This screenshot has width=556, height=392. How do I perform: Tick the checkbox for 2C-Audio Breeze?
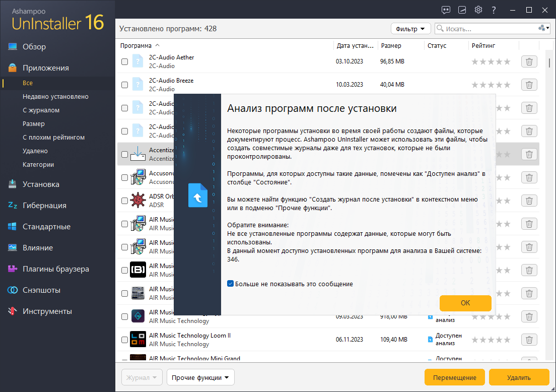point(124,85)
